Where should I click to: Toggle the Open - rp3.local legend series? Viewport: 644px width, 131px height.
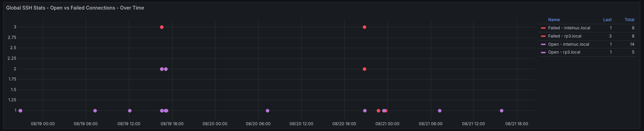pyautogui.click(x=564, y=52)
